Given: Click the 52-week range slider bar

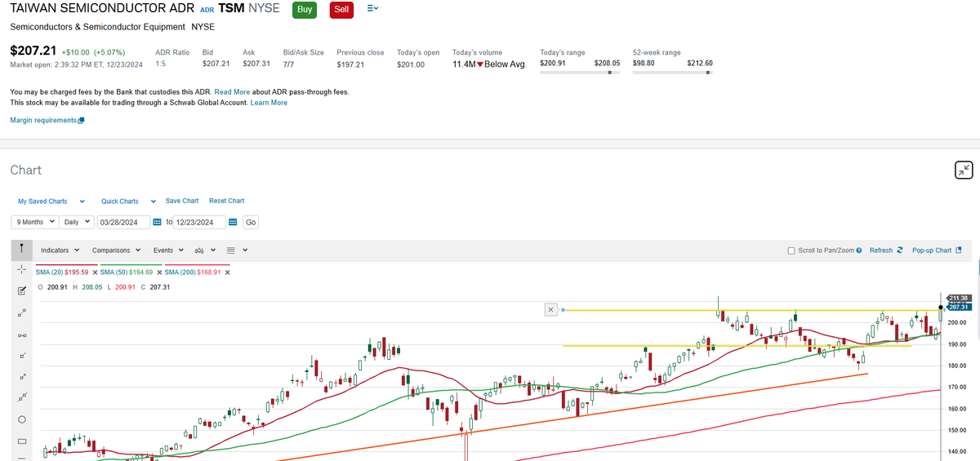Looking at the screenshot, I should (x=673, y=72).
